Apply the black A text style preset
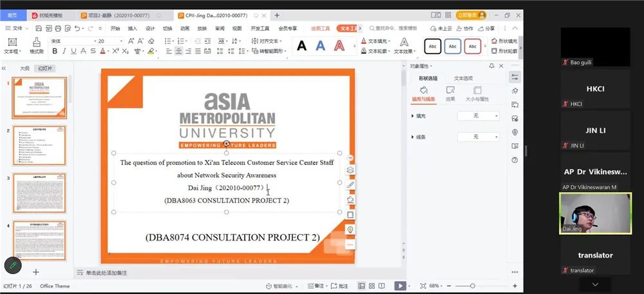 coord(302,46)
